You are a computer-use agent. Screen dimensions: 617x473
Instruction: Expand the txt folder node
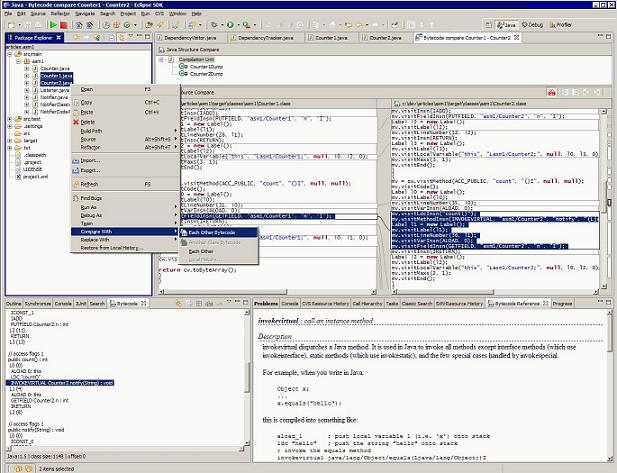(x=10, y=148)
